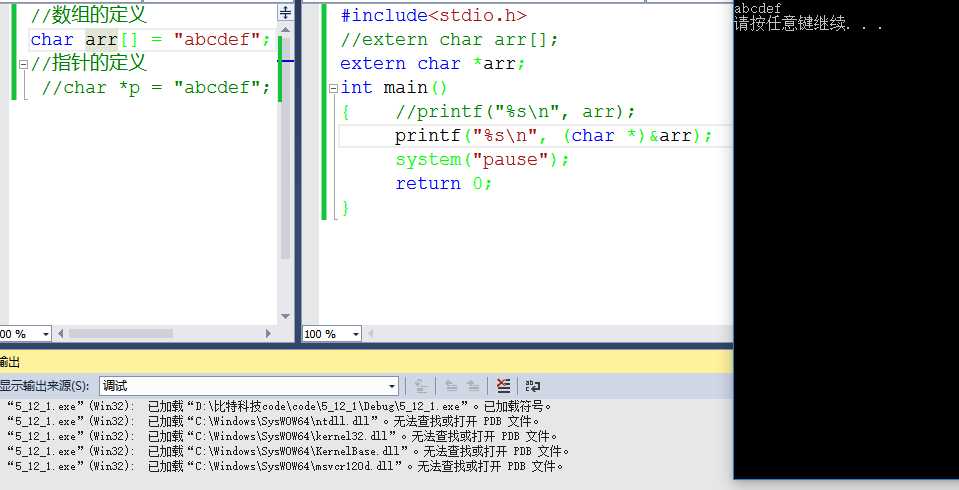
Task: Click the return 0; line
Action: tap(444, 184)
